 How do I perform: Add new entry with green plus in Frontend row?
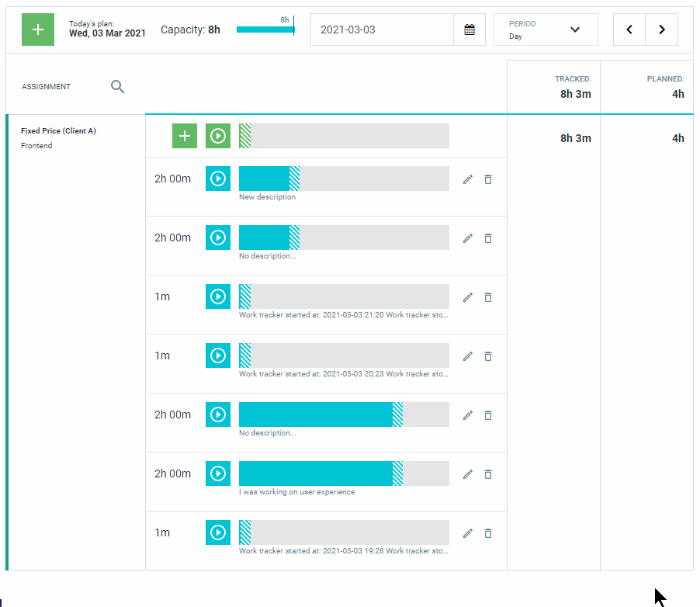pyautogui.click(x=185, y=136)
